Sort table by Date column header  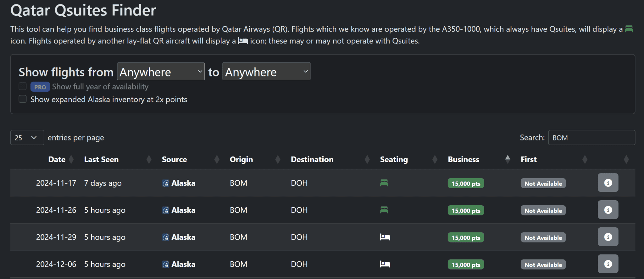(x=57, y=159)
